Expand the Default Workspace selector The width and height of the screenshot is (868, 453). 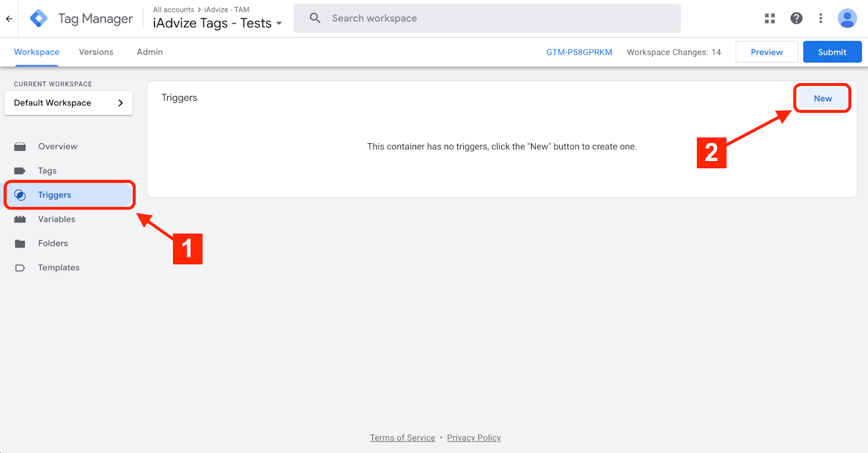point(68,103)
